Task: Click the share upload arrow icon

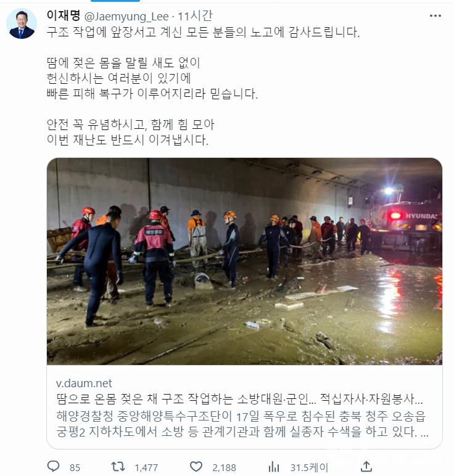Action: pyautogui.click(x=366, y=466)
